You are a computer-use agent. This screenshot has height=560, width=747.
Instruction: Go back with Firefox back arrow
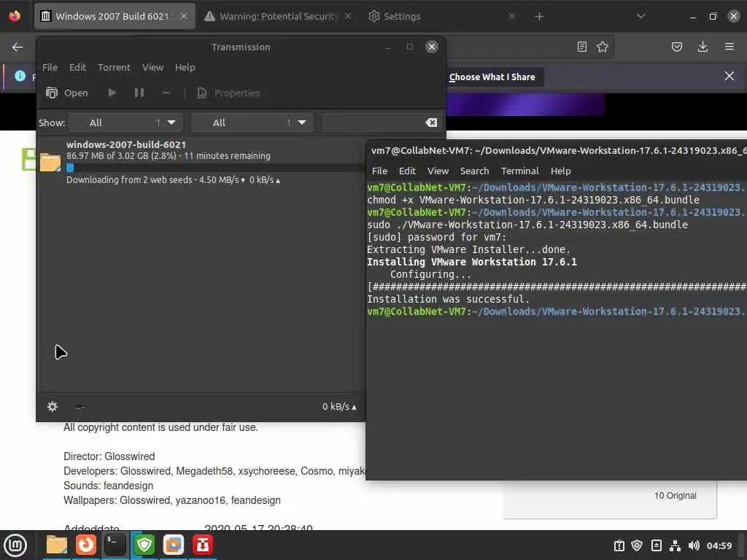point(18,47)
